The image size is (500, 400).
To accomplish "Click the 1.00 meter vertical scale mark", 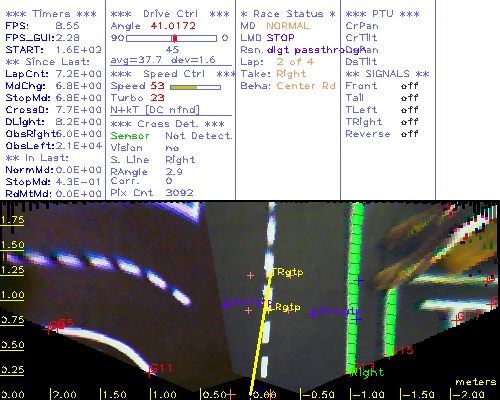I will 12,295.
